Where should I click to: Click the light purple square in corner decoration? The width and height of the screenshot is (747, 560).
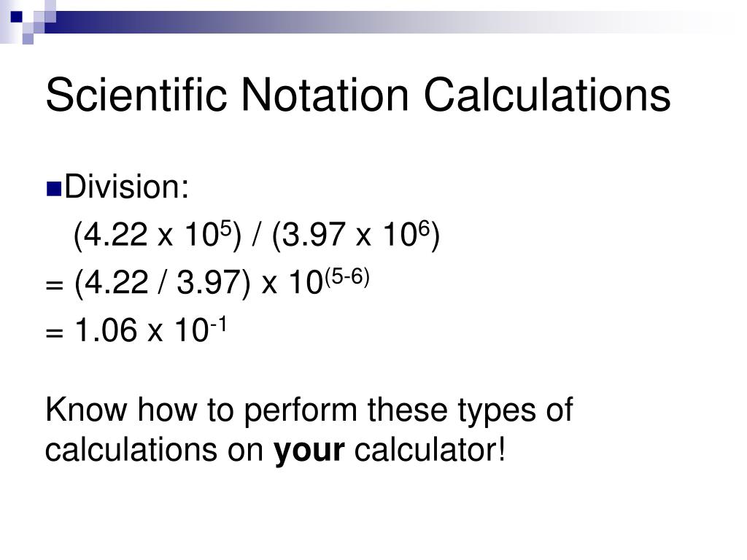pos(28,39)
